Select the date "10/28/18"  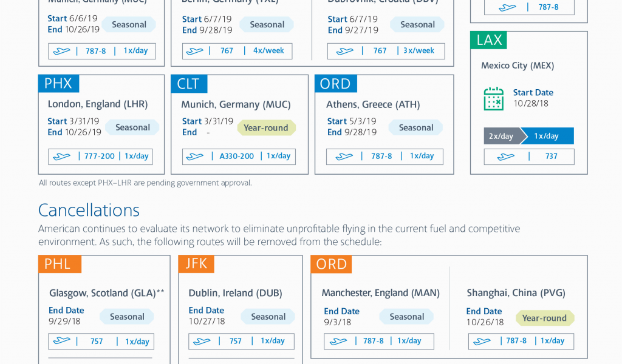pyautogui.click(x=531, y=104)
